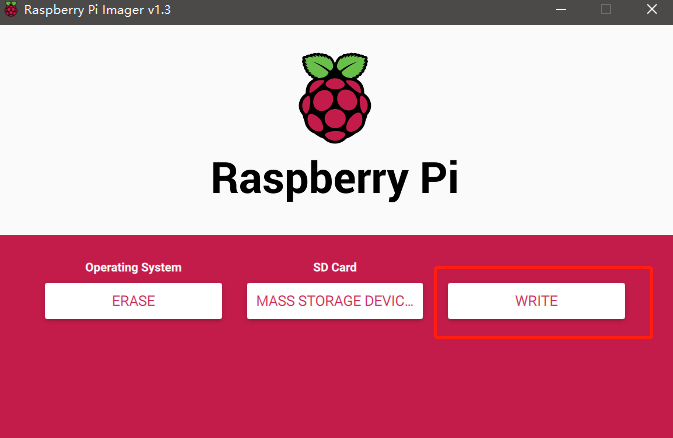Screen dimensions: 673x438
Task: Minimize the Raspberry Pi Imager window
Action: point(561,9)
